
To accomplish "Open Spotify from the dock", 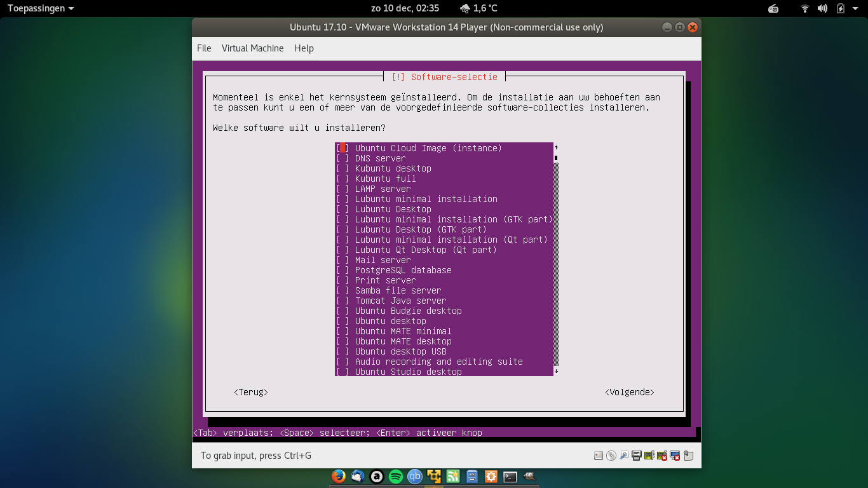I will [396, 476].
